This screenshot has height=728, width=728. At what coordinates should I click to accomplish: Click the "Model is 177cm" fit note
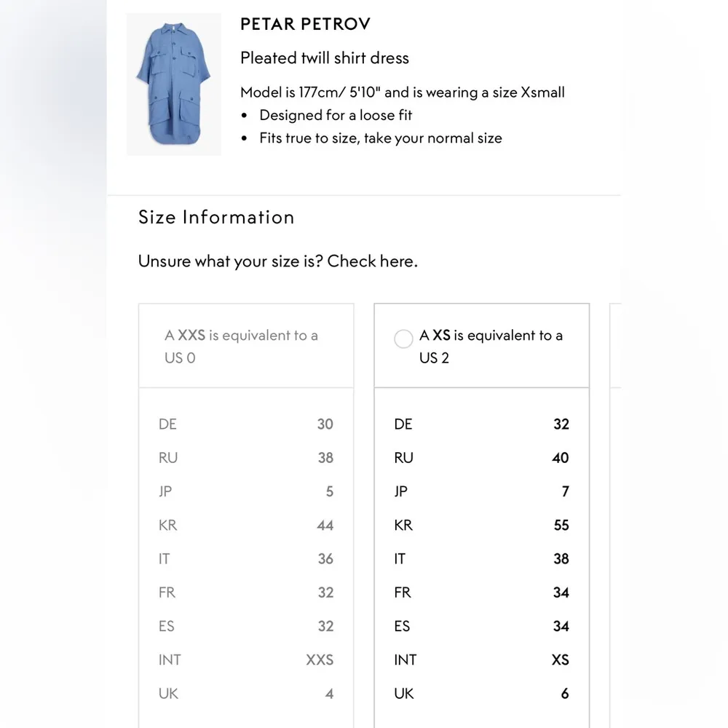[403, 92]
